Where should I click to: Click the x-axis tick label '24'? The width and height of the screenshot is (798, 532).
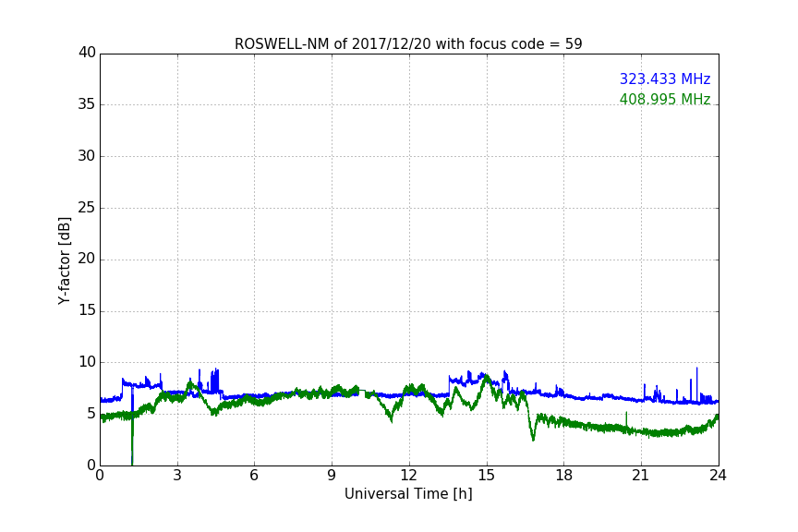click(719, 476)
